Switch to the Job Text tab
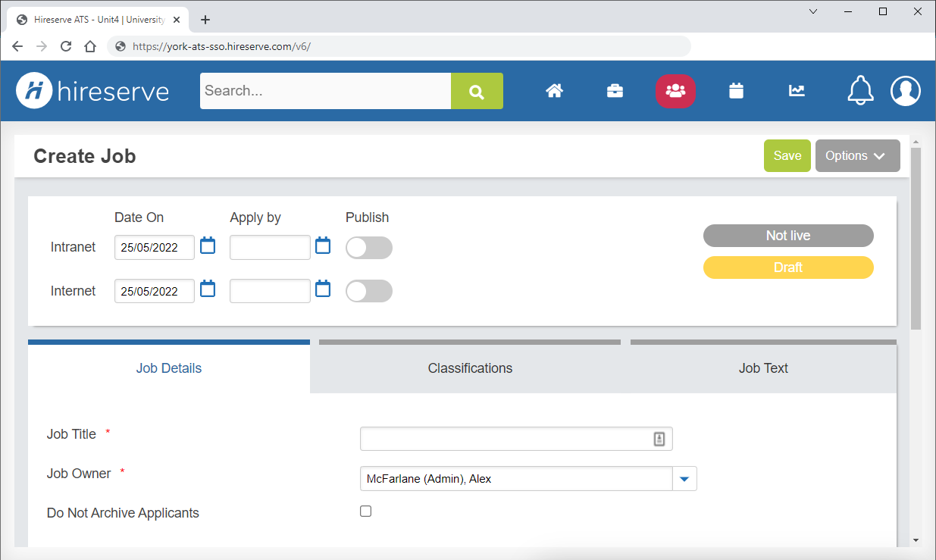The height and width of the screenshot is (560, 936). [x=763, y=368]
